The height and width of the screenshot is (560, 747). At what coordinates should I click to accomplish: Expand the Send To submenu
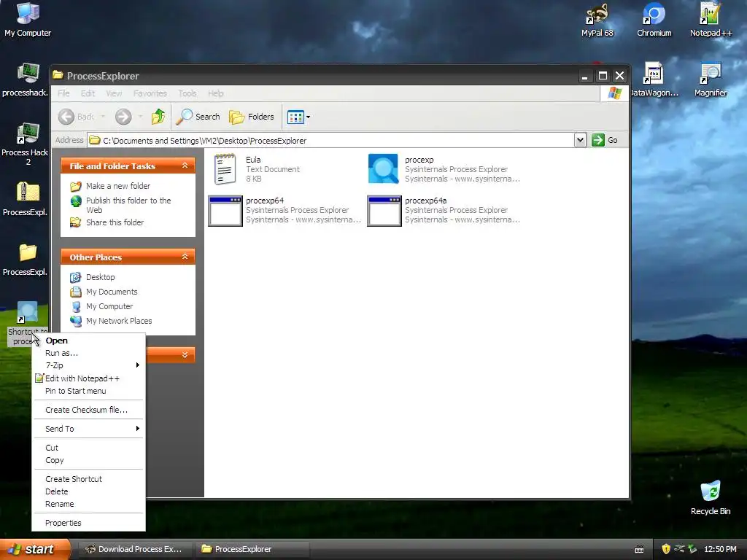point(88,429)
